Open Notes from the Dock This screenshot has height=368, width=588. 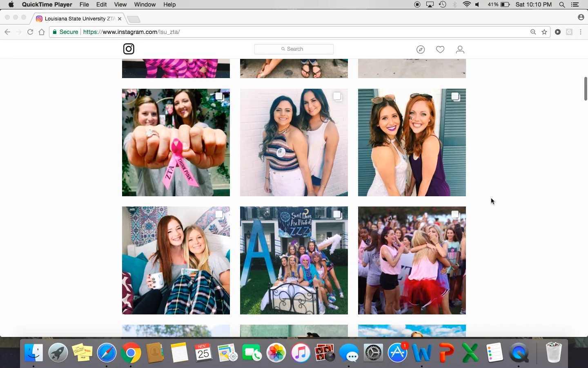tap(179, 352)
